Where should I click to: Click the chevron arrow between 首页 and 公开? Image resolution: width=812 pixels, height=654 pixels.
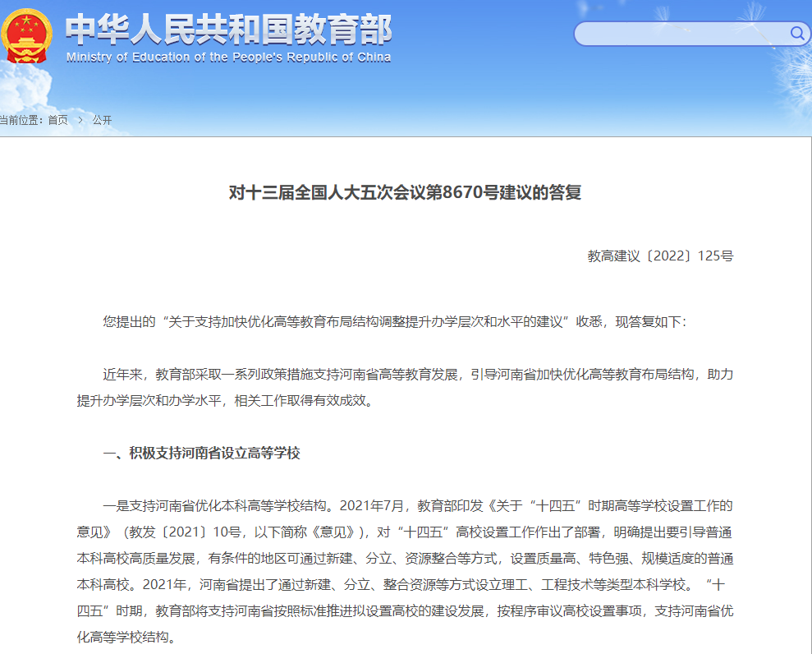[x=80, y=120]
